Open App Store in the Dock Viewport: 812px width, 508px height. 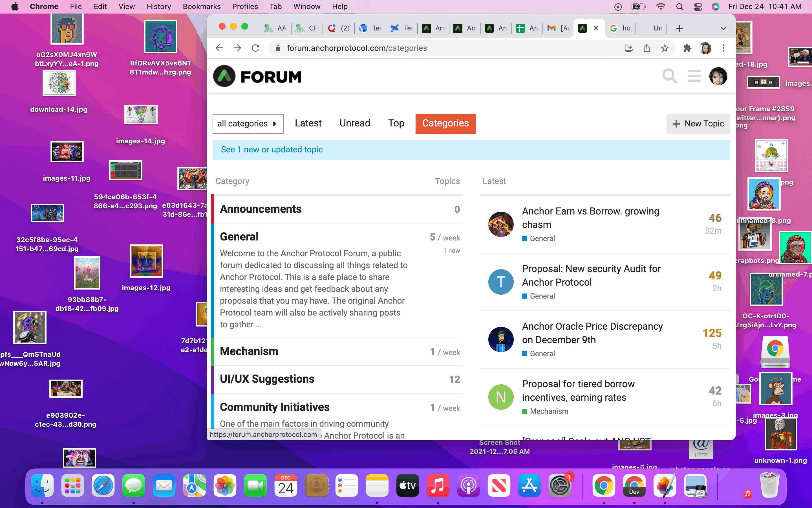(x=529, y=485)
